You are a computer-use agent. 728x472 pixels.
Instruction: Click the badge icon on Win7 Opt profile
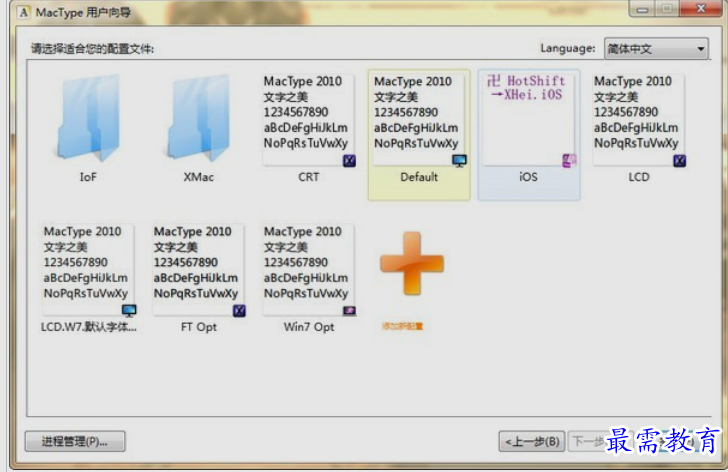pos(349,310)
